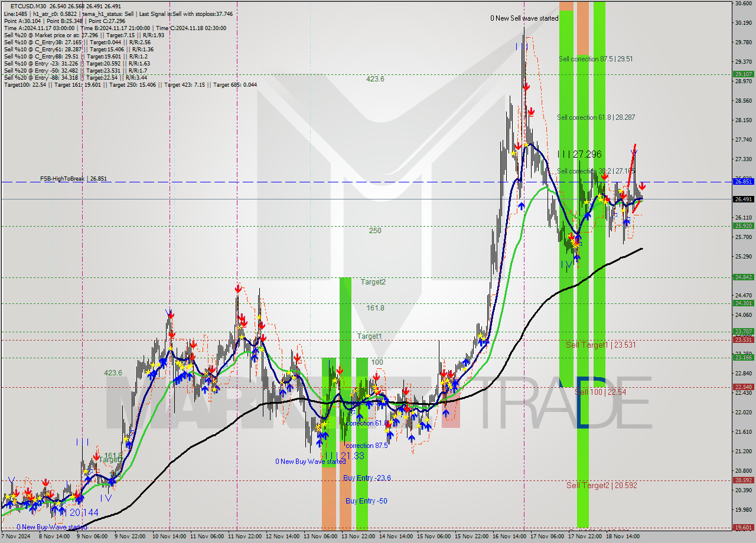The width and height of the screenshot is (756, 543).
Task: Click the '15 Nov 22:00' time label
Action: (472, 537)
